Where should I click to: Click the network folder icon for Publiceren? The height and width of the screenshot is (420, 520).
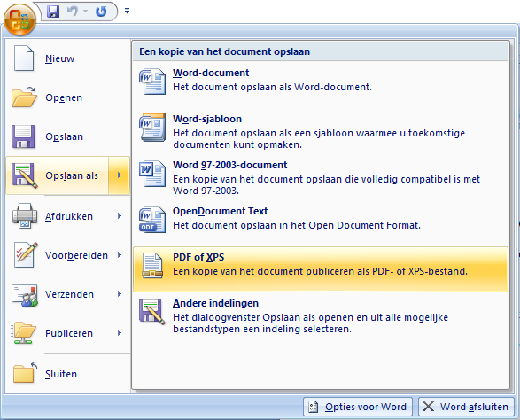point(23,333)
